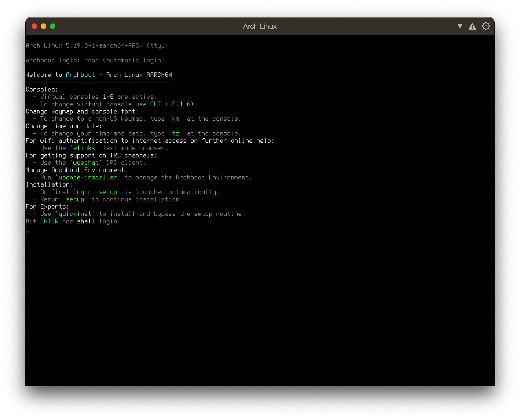
Task: Click the 'elinks' browser command text
Action: (x=84, y=148)
